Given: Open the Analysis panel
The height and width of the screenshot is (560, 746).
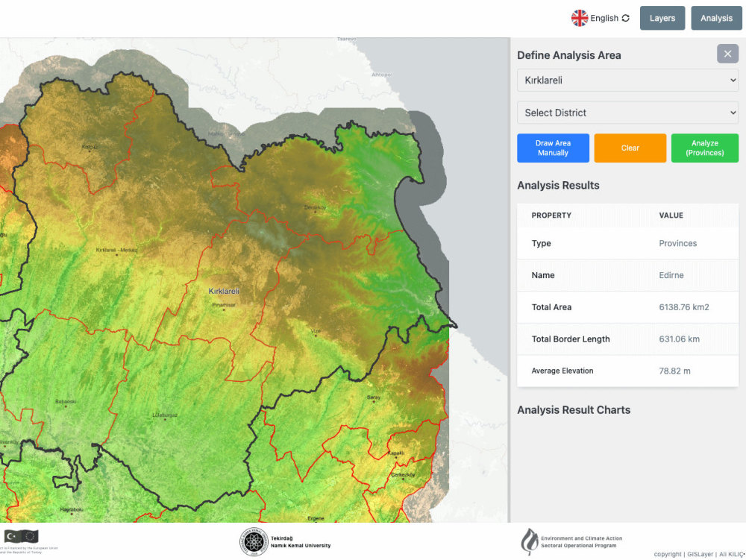Looking at the screenshot, I should [x=716, y=18].
